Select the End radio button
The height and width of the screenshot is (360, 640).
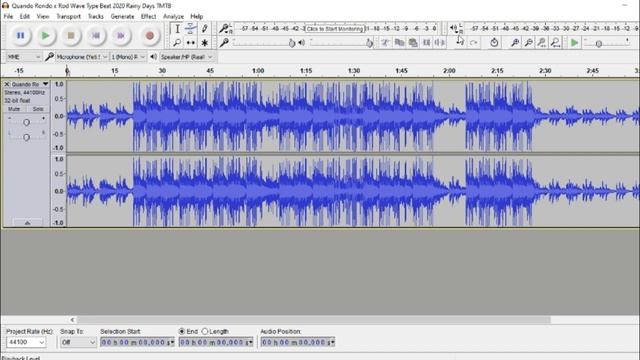tap(182, 331)
